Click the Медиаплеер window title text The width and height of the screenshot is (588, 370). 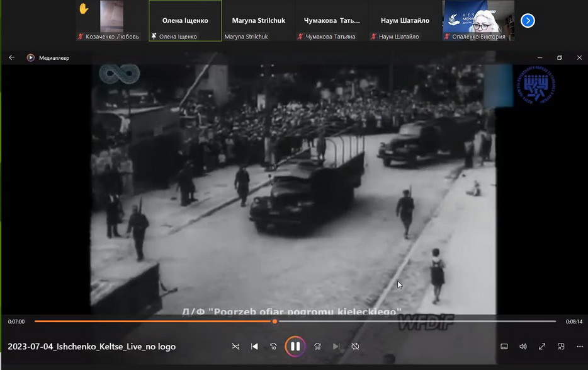(x=54, y=58)
